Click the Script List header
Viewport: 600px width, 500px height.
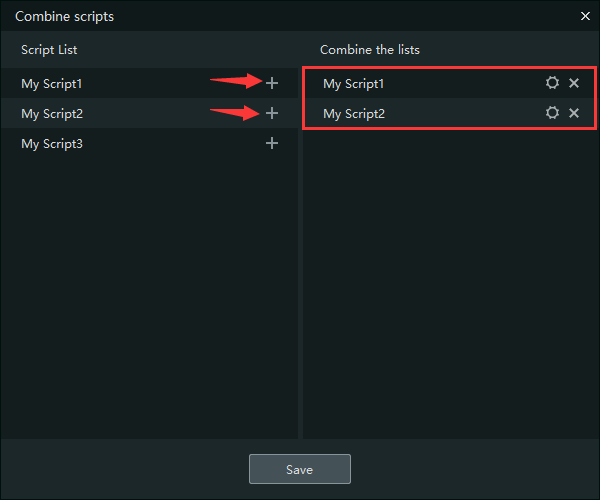(49, 49)
